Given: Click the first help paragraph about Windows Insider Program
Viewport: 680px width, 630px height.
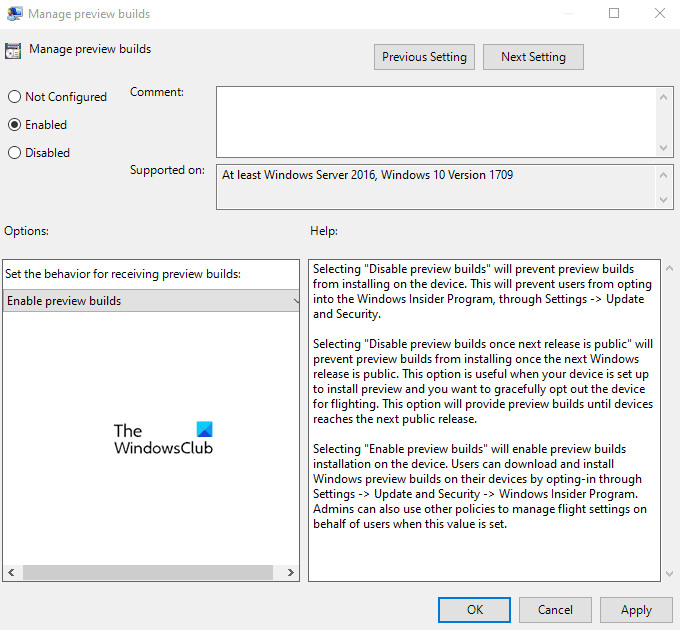Looking at the screenshot, I should coord(482,291).
